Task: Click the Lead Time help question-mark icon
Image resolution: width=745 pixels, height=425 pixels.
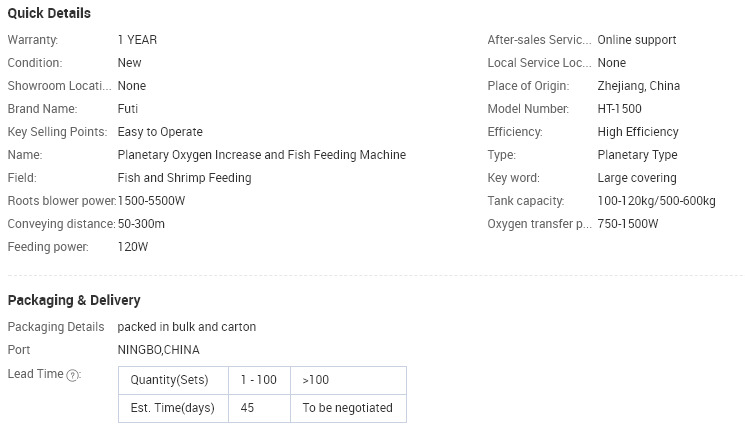Action: (x=72, y=376)
